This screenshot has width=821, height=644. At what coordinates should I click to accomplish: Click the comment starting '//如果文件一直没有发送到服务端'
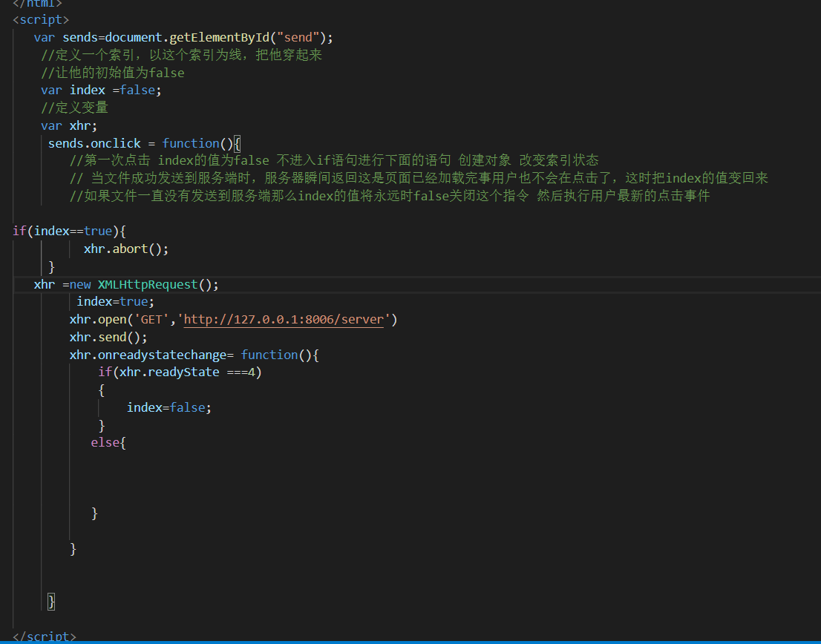[x=390, y=196]
